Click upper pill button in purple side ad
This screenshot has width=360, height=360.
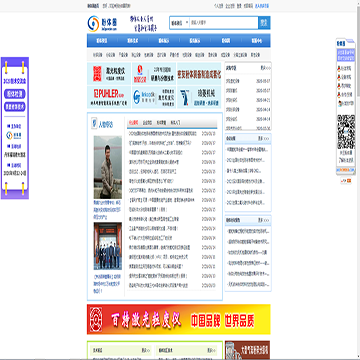click(x=15, y=94)
